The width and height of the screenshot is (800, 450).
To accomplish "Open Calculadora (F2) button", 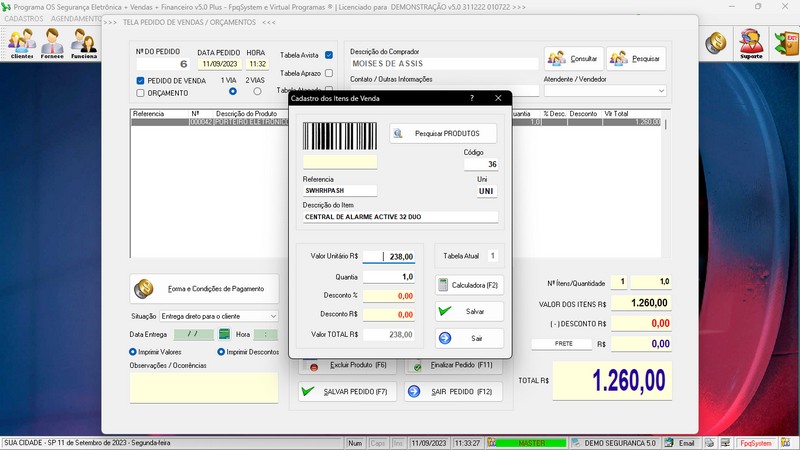I will pos(470,285).
